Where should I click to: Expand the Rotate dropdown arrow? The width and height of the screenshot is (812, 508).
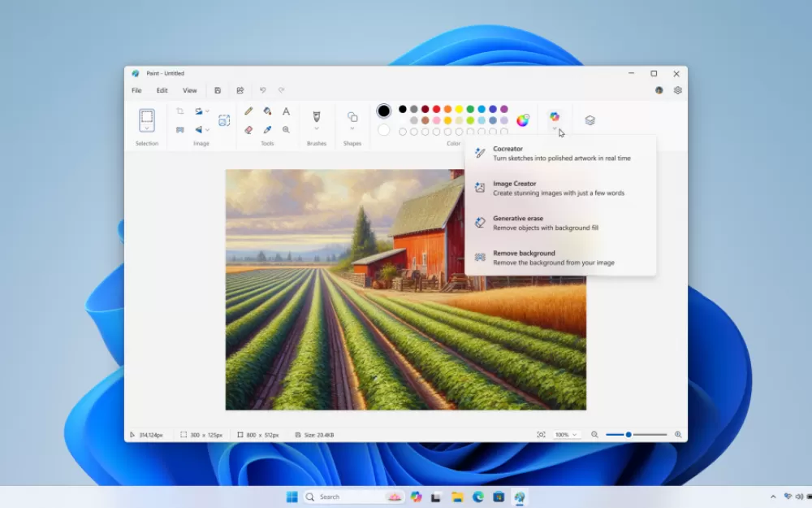coord(207,111)
